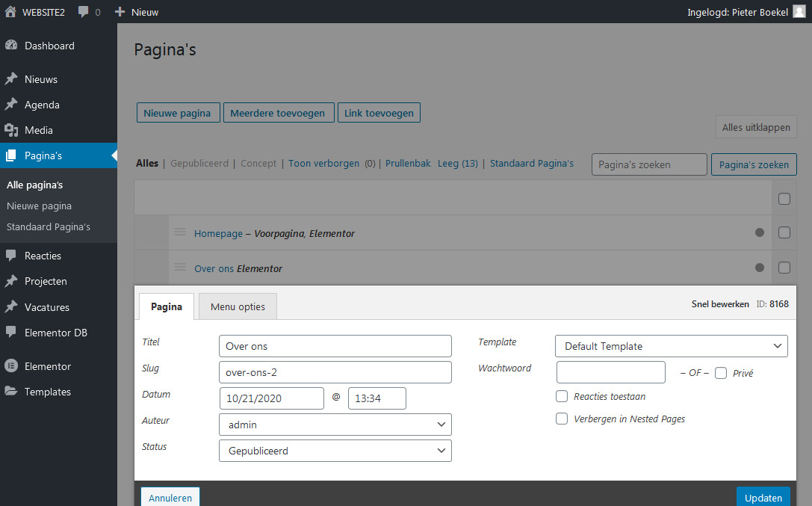Open the Templates folder icon in sidebar
Screen dimensions: 812x506
(x=11, y=392)
